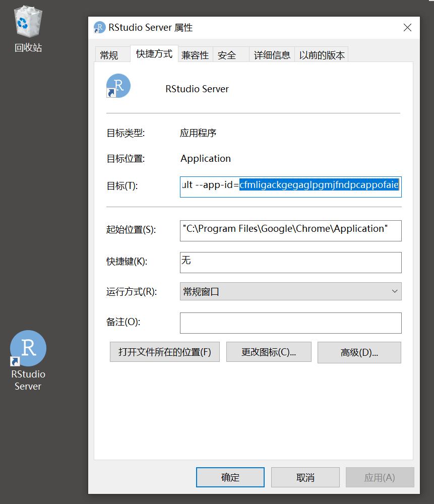Image resolution: width=434 pixels, height=504 pixels.
Task: Click the RStudio Server name text
Action: click(197, 89)
